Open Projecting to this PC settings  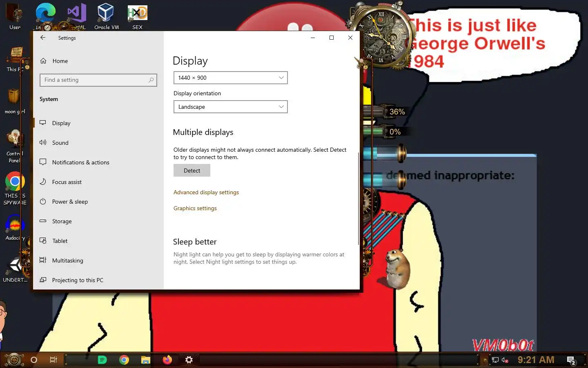click(98, 280)
